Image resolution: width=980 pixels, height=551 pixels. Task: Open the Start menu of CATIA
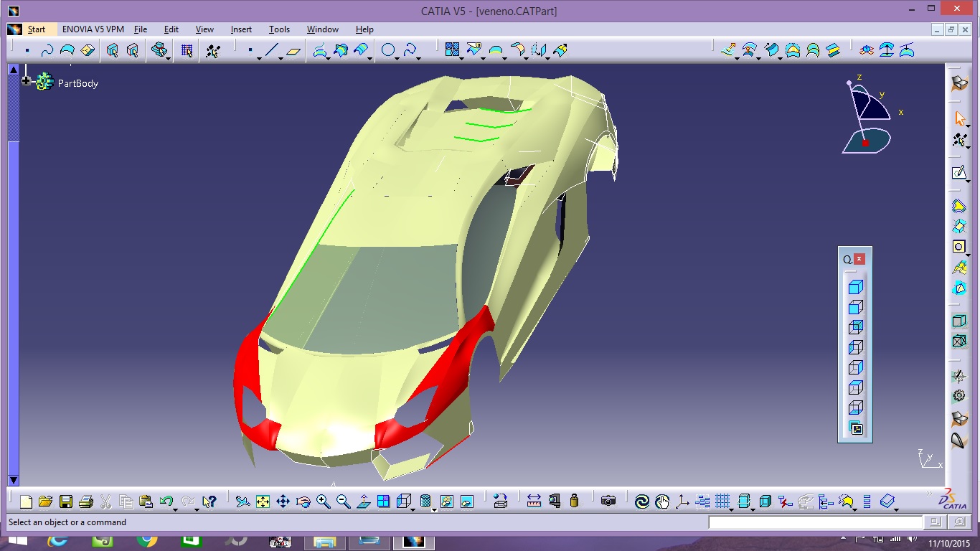pos(37,29)
